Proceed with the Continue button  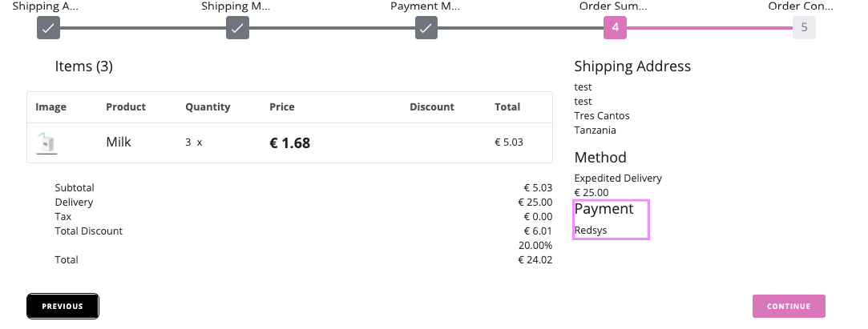pyautogui.click(x=789, y=307)
